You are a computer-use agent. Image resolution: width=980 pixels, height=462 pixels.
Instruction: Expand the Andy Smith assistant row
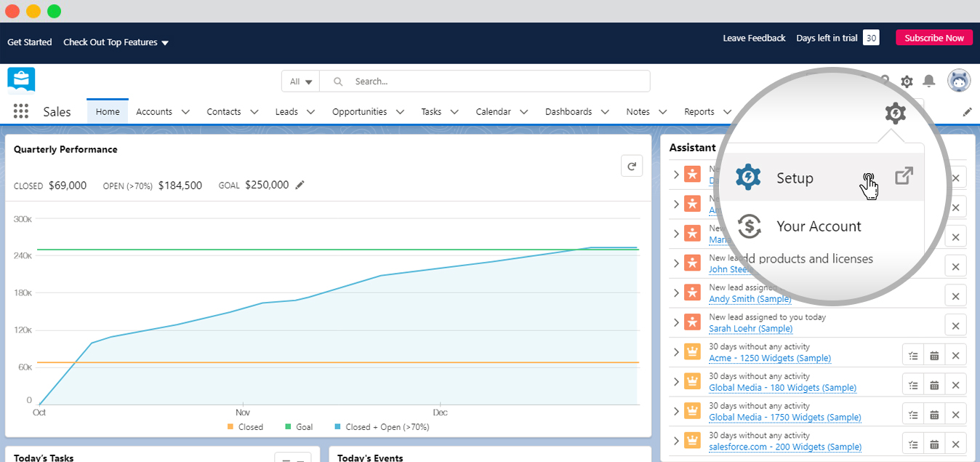pos(676,292)
